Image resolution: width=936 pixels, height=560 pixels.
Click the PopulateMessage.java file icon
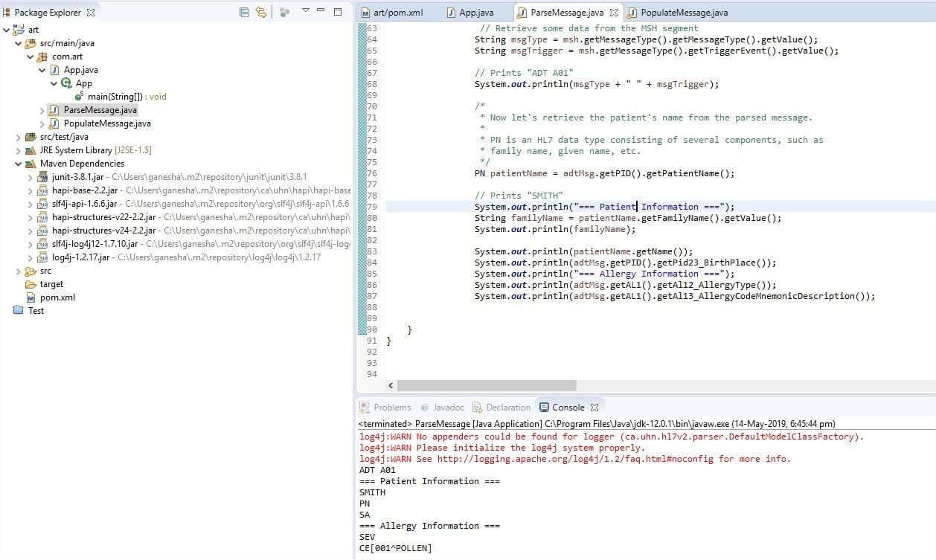point(54,123)
